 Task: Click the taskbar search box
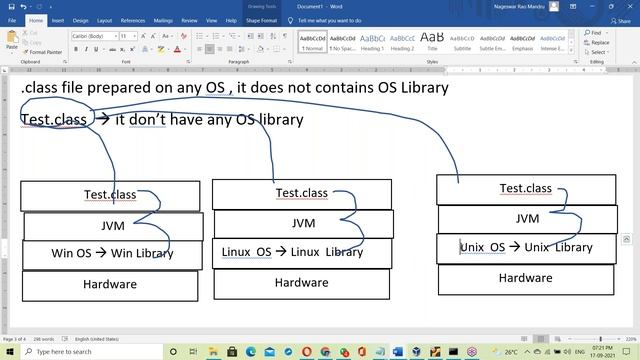coord(92,351)
